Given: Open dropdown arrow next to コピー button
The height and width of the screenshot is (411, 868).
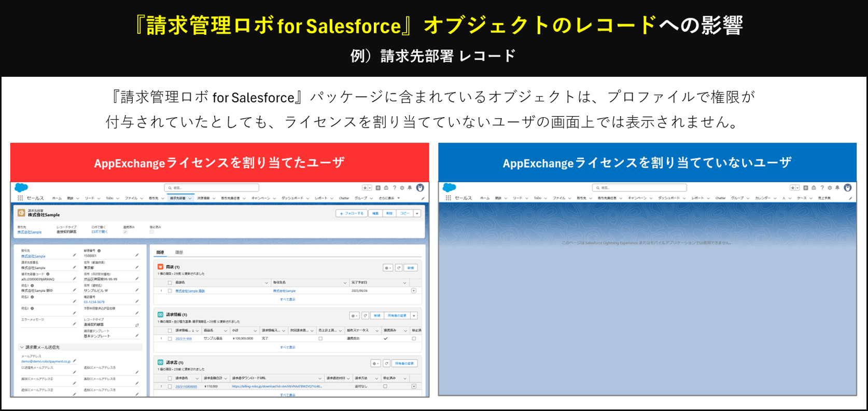Looking at the screenshot, I should point(417,213).
